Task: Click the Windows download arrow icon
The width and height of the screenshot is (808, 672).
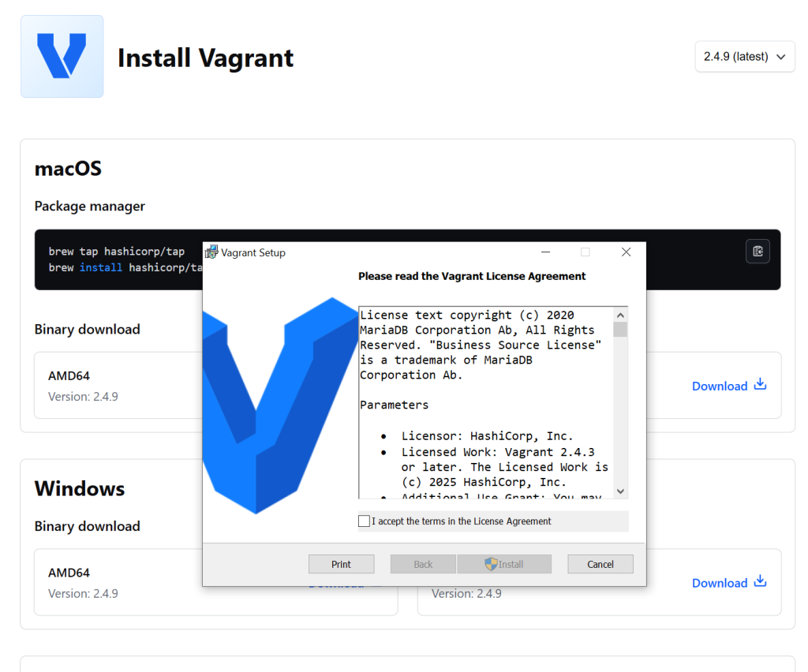Action: 761,582
